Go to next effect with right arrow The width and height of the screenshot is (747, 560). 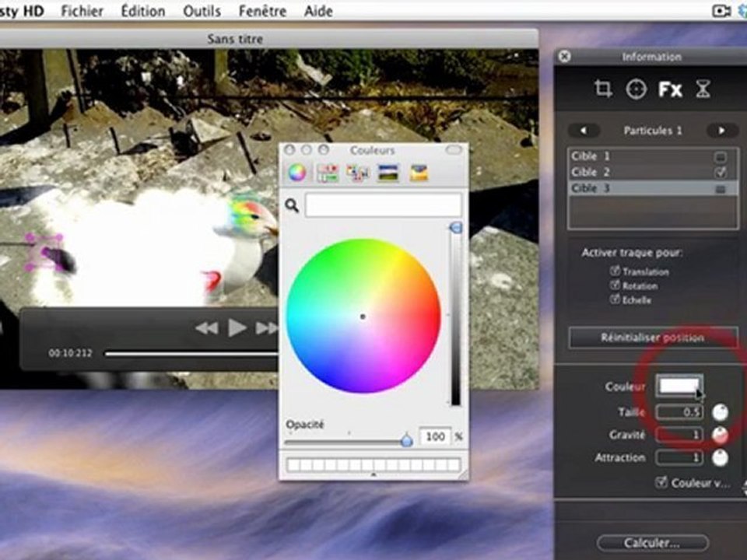(x=722, y=131)
